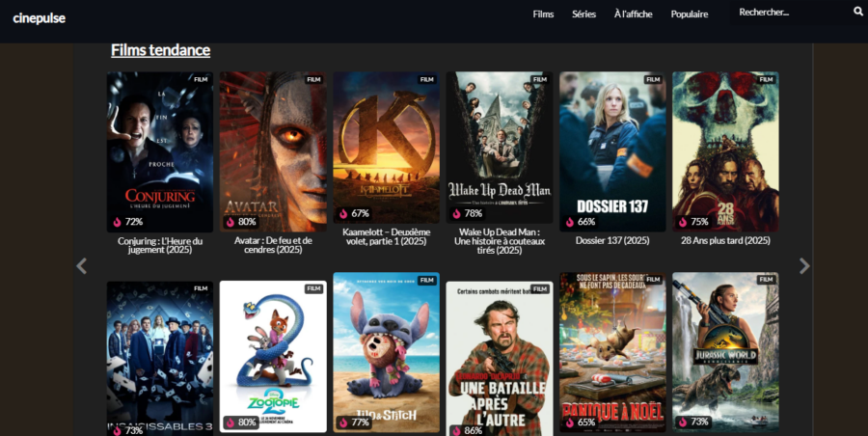The width and height of the screenshot is (868, 436).
Task: Open Conjuring : L'Heure du jugement title link
Action: (x=160, y=245)
